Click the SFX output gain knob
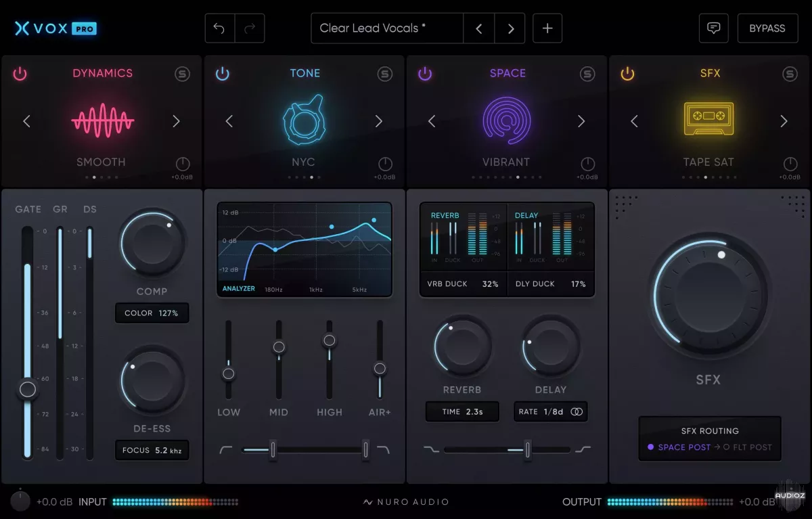This screenshot has width=812, height=519. 790,164
